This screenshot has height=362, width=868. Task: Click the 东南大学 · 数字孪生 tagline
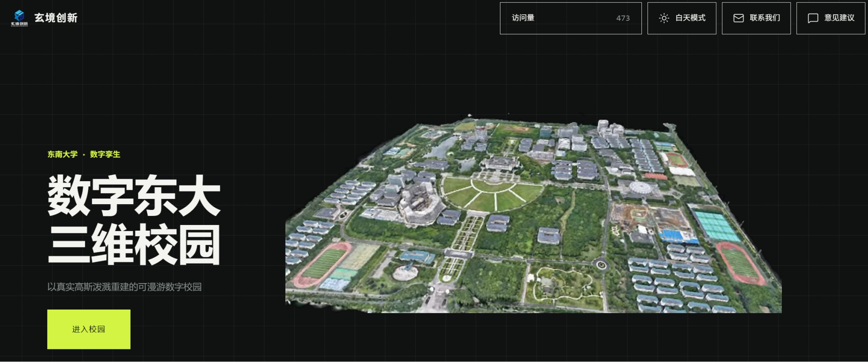[x=84, y=154]
